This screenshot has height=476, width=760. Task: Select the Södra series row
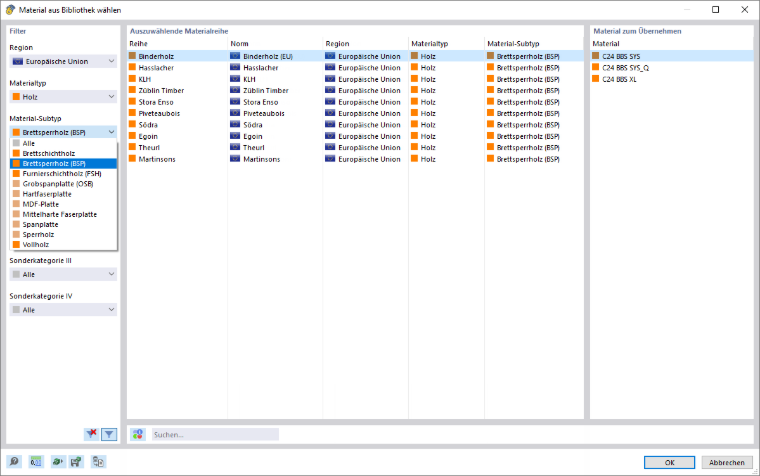tap(355, 125)
